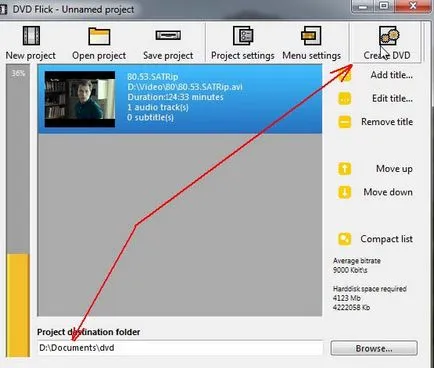Click the 4222058 Kb value text

pyautogui.click(x=351, y=307)
